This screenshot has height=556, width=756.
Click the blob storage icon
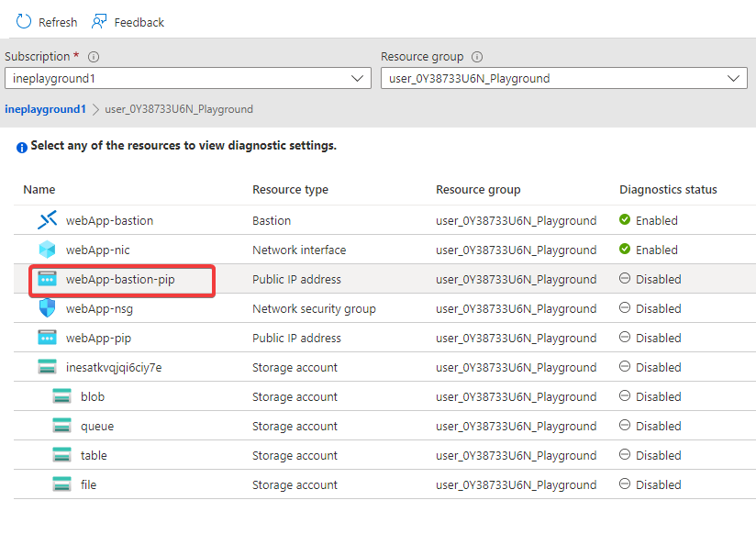pos(61,396)
